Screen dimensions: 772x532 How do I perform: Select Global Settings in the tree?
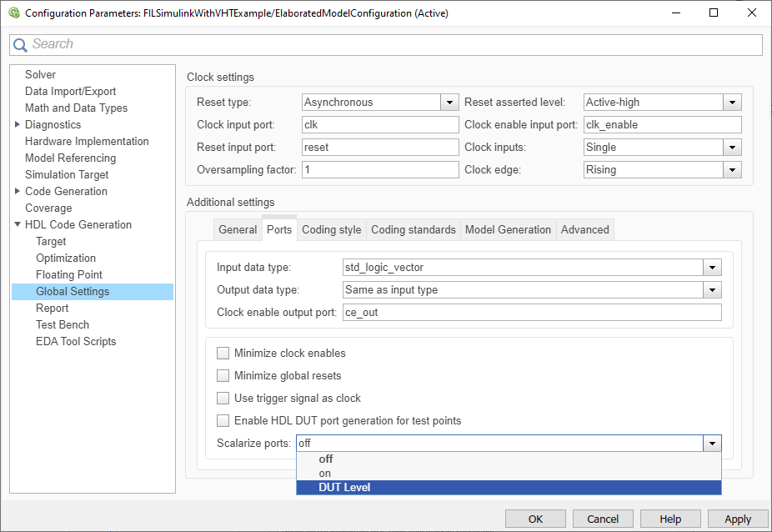tap(93, 292)
